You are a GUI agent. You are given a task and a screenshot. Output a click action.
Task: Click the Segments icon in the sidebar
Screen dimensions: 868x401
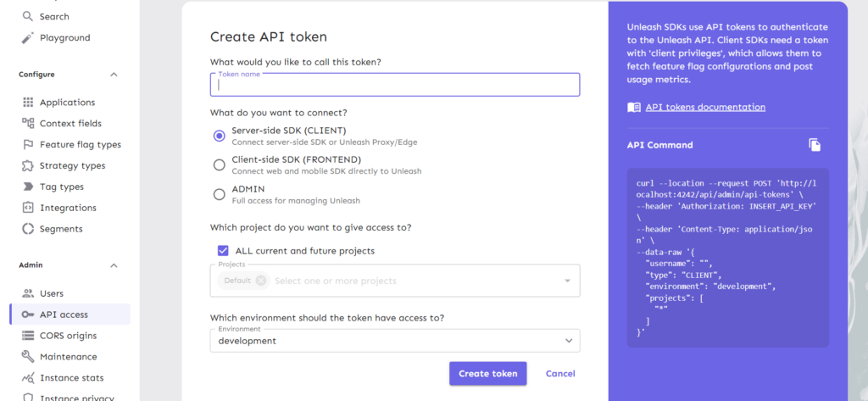28,229
